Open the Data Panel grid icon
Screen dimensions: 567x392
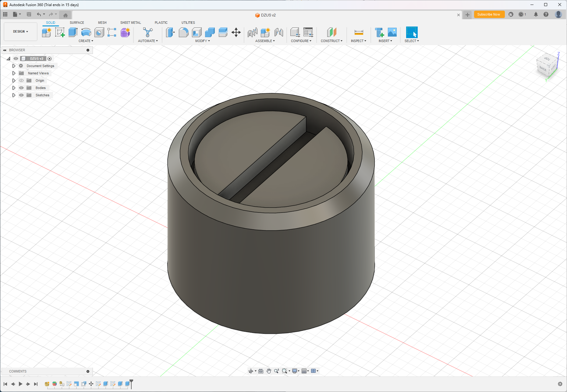(x=5, y=14)
